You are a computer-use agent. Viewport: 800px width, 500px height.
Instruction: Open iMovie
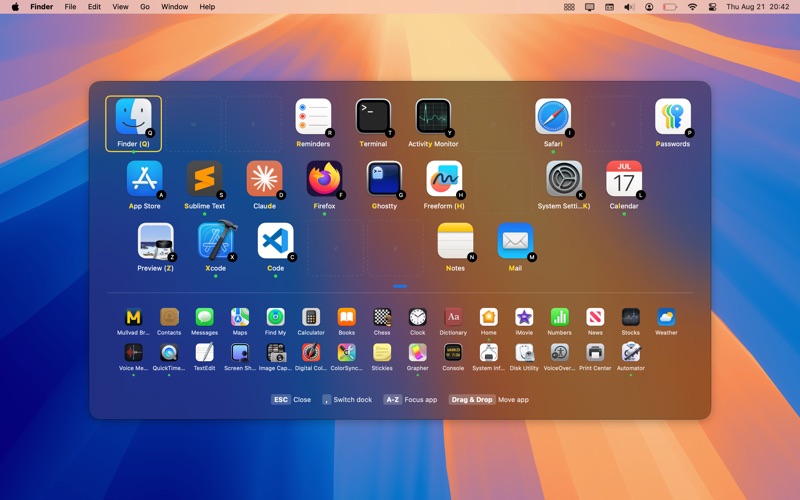click(524, 317)
